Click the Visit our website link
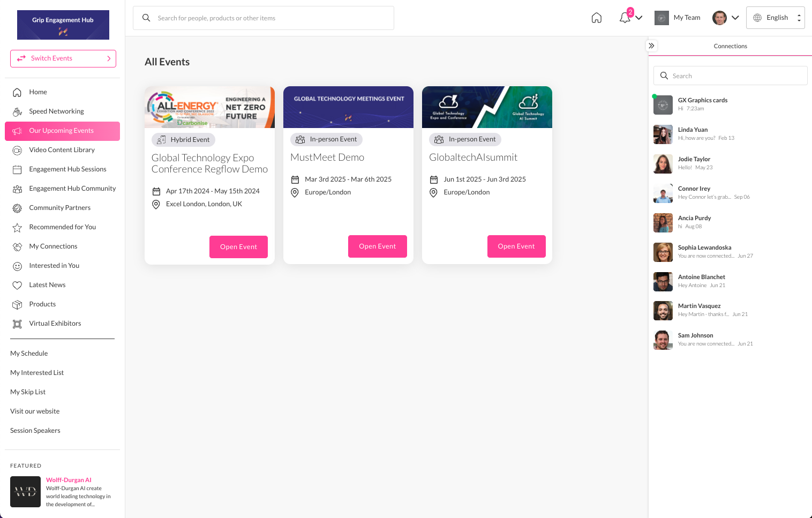Image resolution: width=812 pixels, height=518 pixels. [x=35, y=411]
